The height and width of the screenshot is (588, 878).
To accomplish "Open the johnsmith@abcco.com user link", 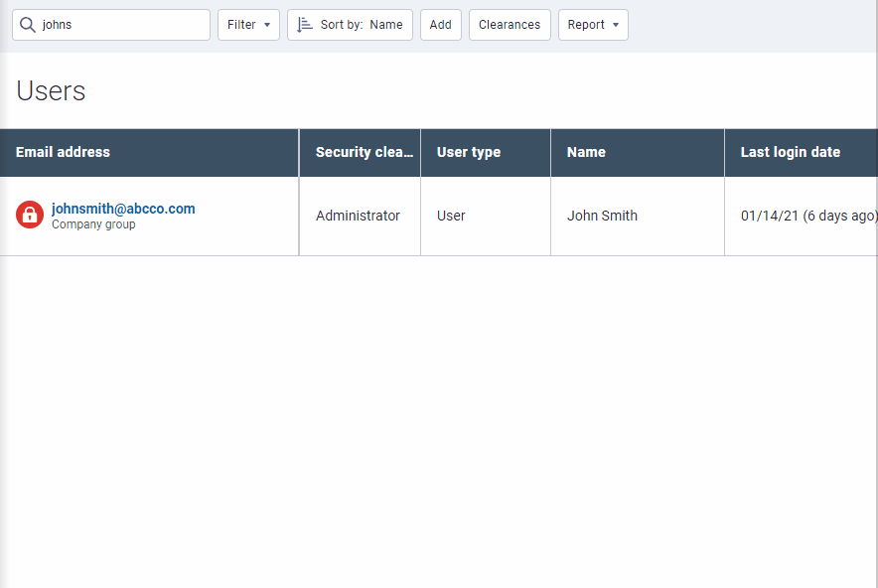I will point(123,209).
